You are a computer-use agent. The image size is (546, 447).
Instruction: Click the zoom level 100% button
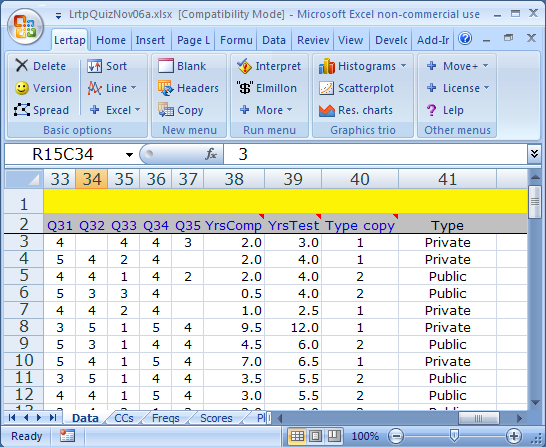365,436
